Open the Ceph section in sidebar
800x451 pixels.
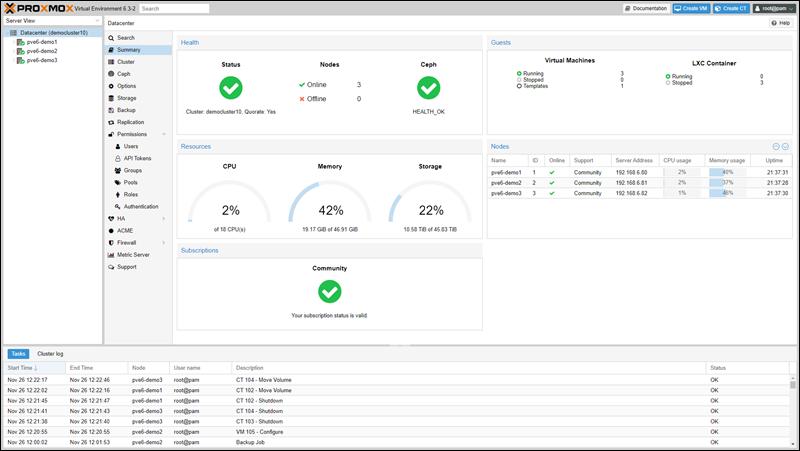123,74
